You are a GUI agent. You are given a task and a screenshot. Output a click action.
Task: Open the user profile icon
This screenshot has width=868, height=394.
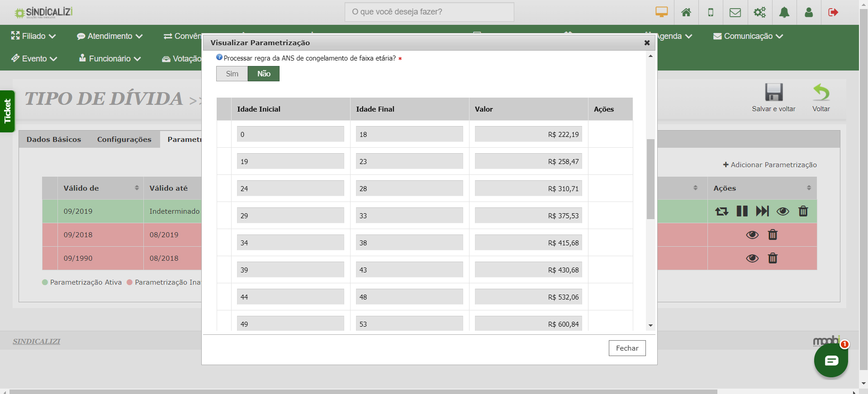[808, 12]
